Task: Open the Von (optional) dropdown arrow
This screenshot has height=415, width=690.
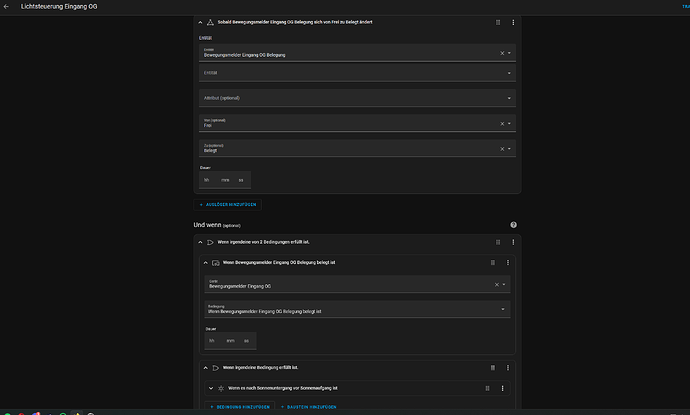Action: [x=510, y=124]
